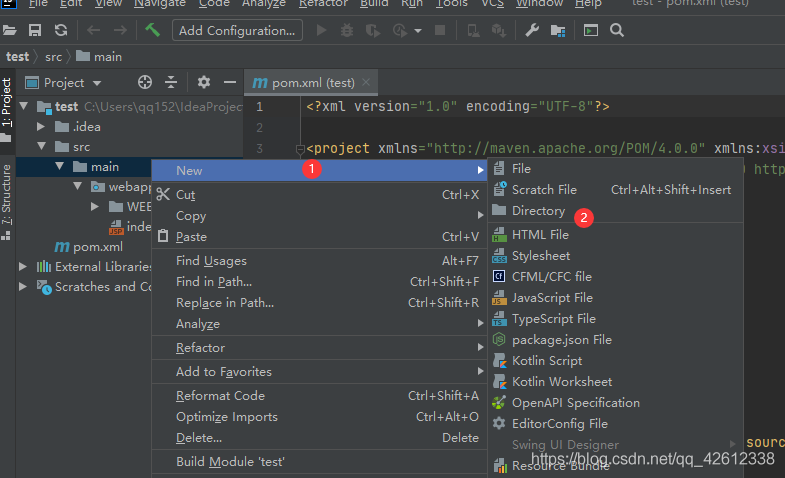The height and width of the screenshot is (478, 785).
Task: Create a new Scratch File
Action: pos(615,190)
